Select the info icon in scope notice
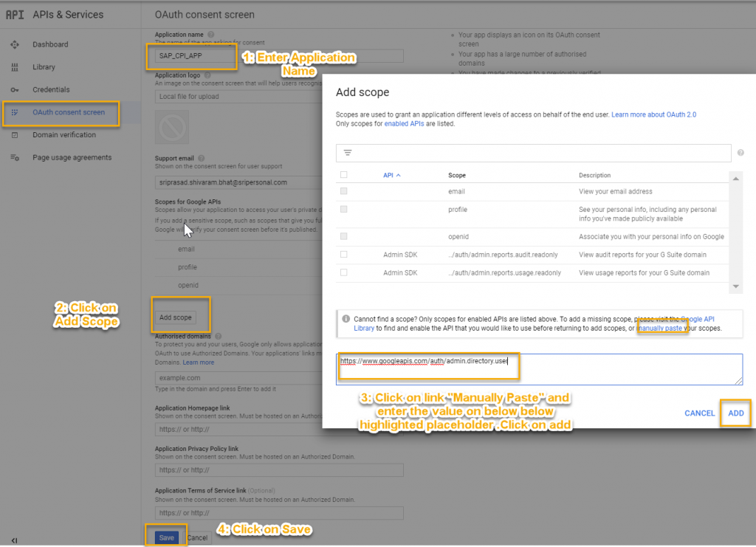Viewport: 756px width, 547px height. pos(346,319)
